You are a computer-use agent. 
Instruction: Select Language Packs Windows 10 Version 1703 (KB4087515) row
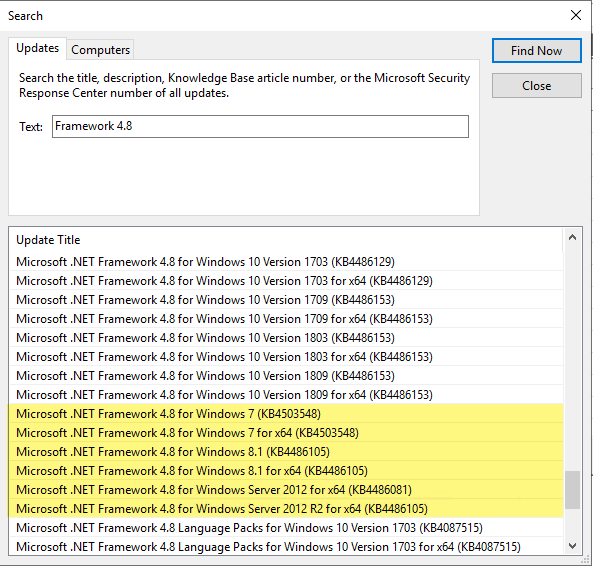pyautogui.click(x=286, y=527)
